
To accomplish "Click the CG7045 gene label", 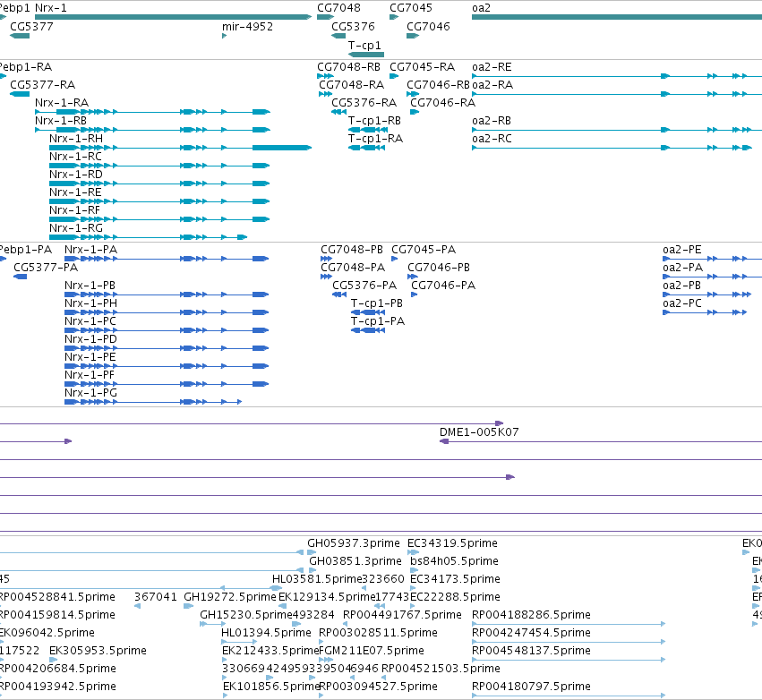I will (x=411, y=8).
